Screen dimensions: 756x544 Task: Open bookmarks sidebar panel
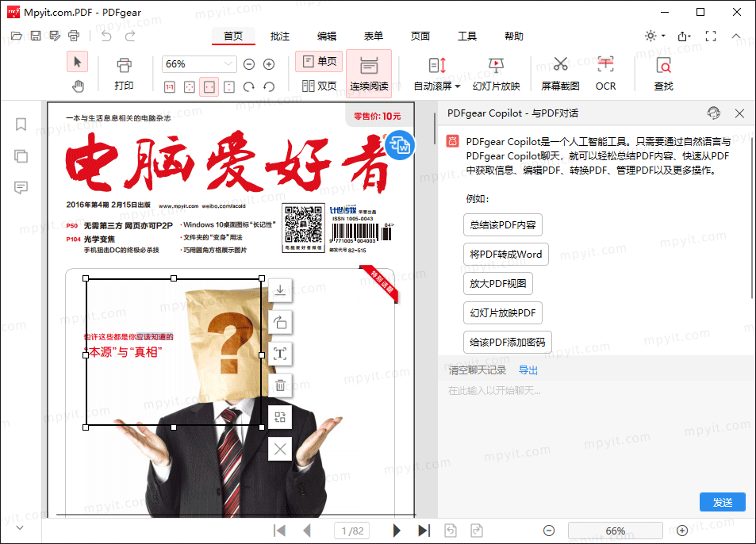pyautogui.click(x=21, y=125)
